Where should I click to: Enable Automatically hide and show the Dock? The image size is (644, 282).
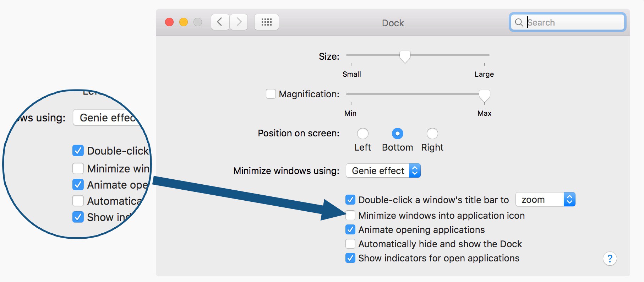pos(350,244)
